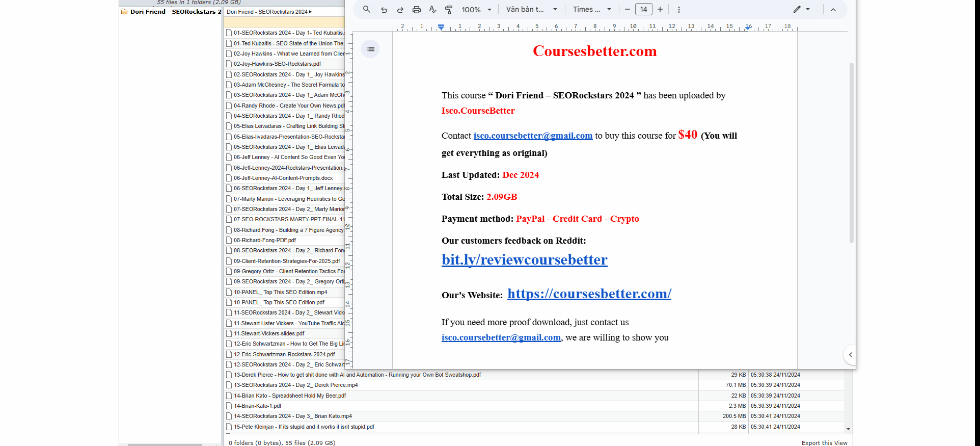This screenshot has width=980, height=446.
Task: Expand the side panel with the left chevron
Action: tap(850, 355)
